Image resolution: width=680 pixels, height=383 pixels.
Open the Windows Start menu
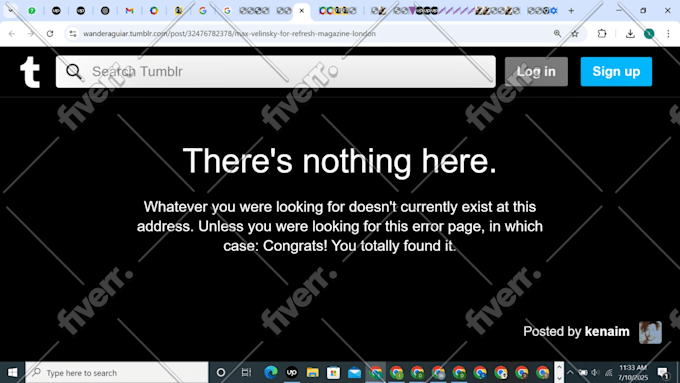point(12,373)
